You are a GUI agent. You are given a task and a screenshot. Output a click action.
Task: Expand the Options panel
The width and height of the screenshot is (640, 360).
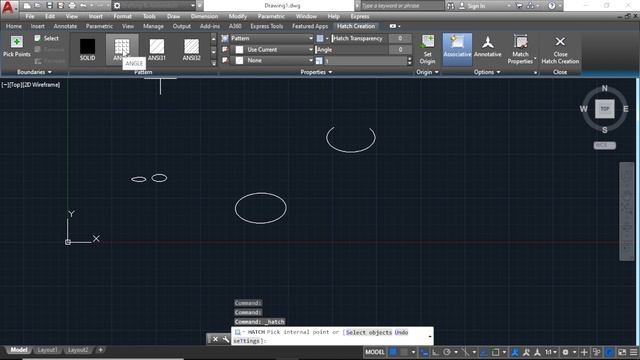(487, 72)
